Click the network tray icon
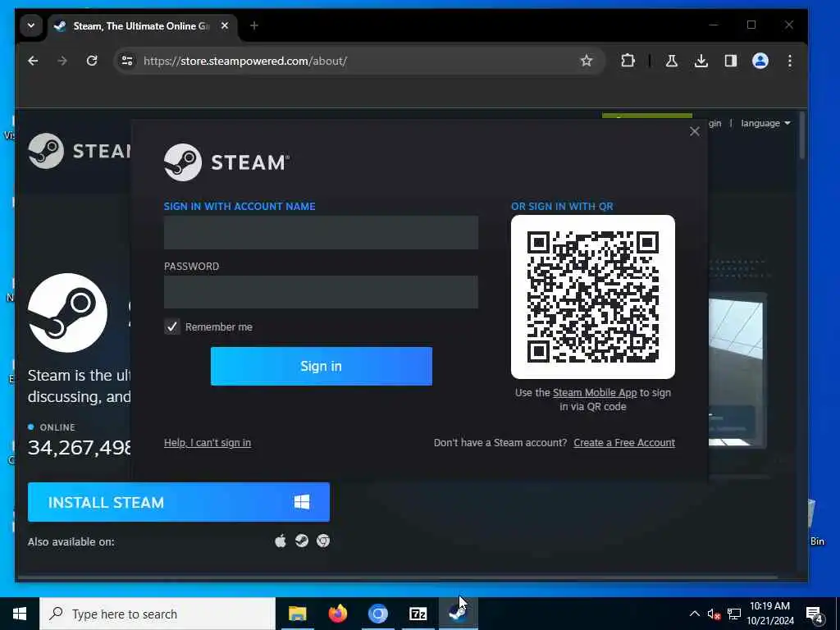The height and width of the screenshot is (630, 840). coord(734,614)
